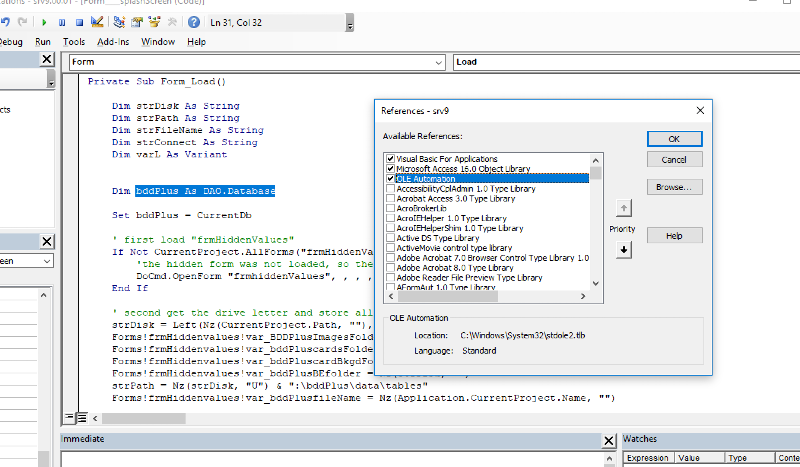Close the Immediate window pane
This screenshot has height=467, width=800.
609,440
